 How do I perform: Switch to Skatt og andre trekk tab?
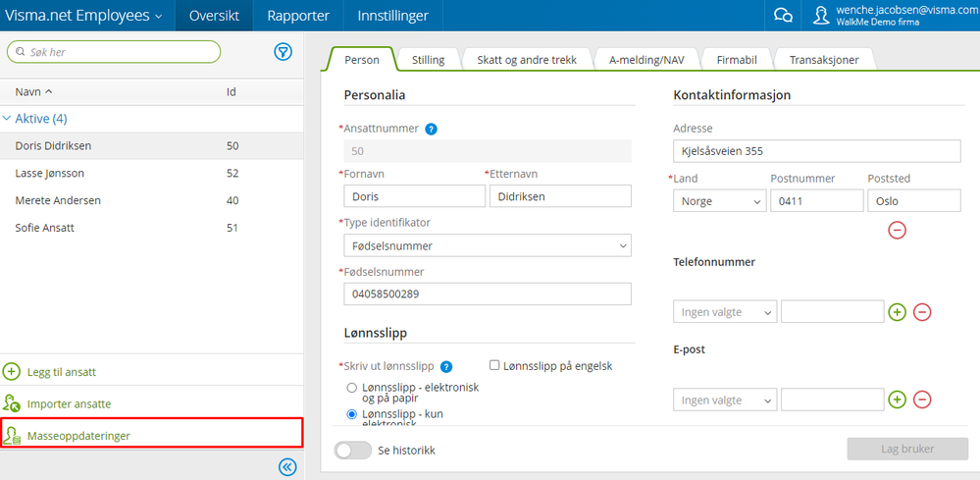pos(526,60)
